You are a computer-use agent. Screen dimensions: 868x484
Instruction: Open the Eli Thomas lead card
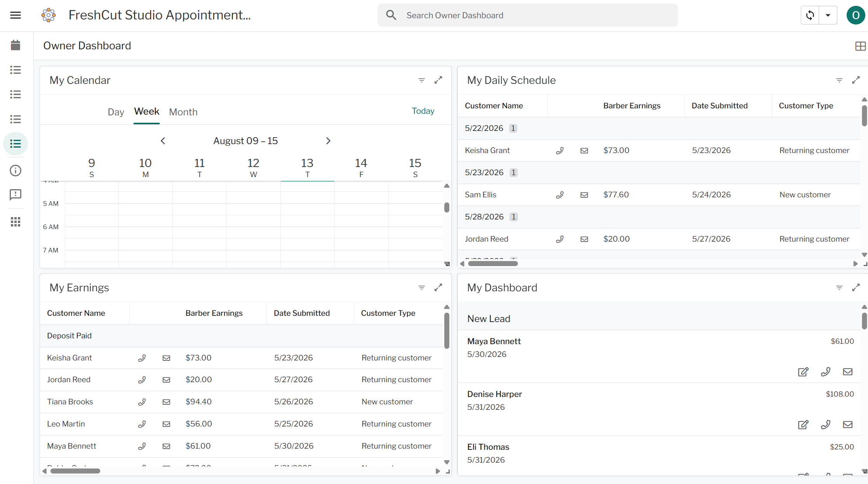[659, 455]
